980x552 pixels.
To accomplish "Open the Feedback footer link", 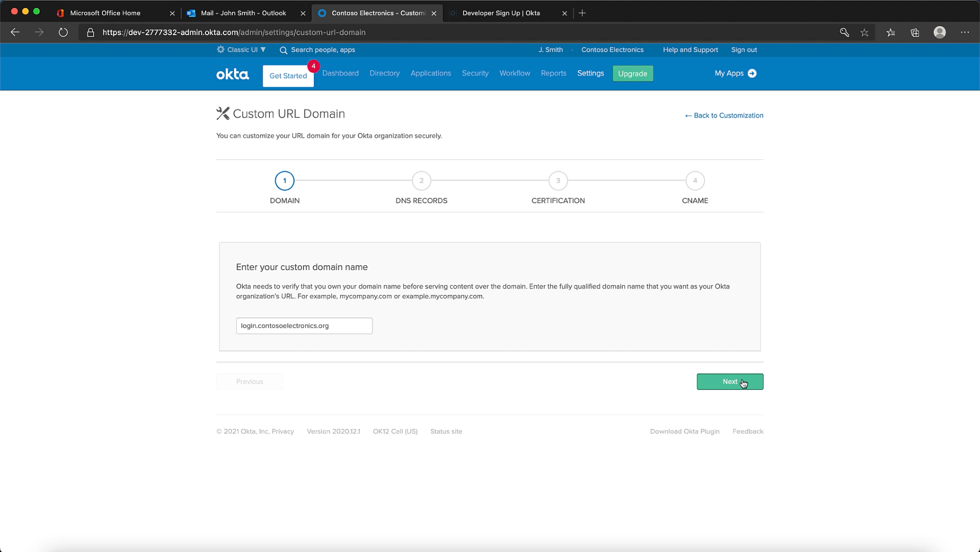I will pos(747,432).
